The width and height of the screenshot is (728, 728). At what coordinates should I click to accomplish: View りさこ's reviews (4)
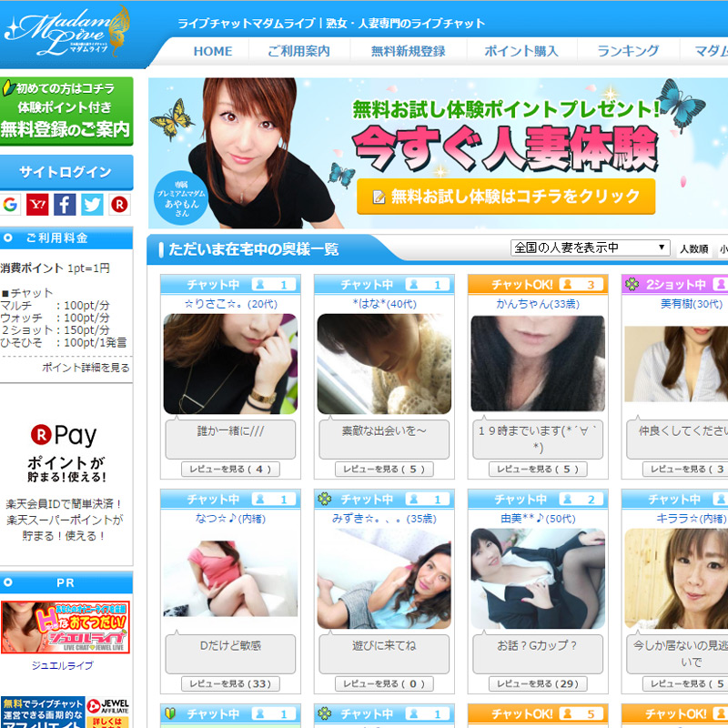(x=230, y=470)
